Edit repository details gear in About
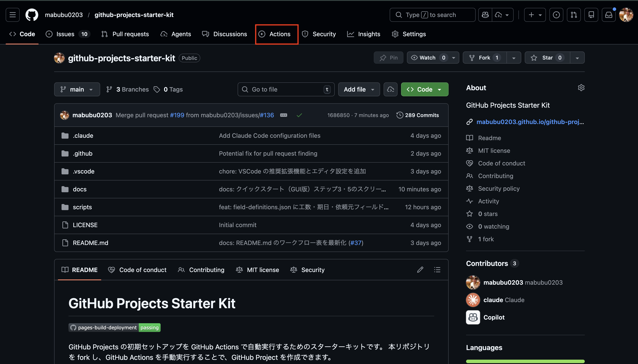 [581, 88]
